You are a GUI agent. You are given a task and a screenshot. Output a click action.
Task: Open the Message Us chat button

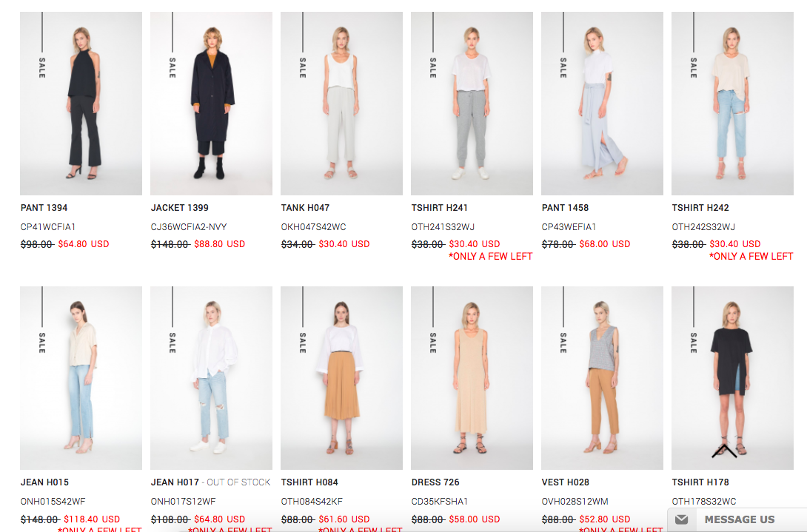(737, 519)
